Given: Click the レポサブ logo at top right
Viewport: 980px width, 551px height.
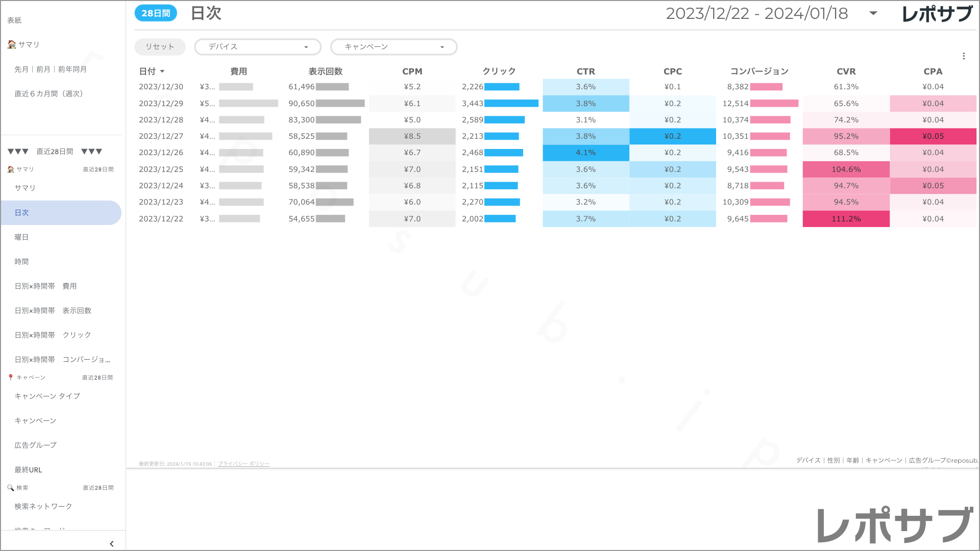Looking at the screenshot, I should pyautogui.click(x=937, y=14).
